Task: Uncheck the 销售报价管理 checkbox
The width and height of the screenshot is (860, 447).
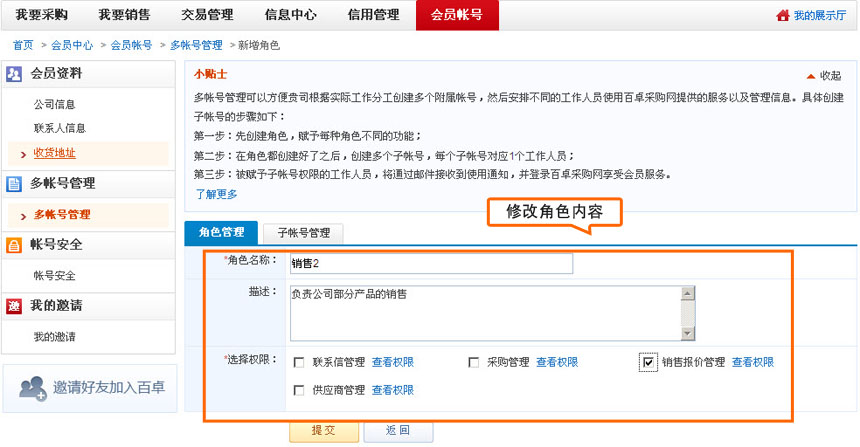Action: pyautogui.click(x=649, y=362)
